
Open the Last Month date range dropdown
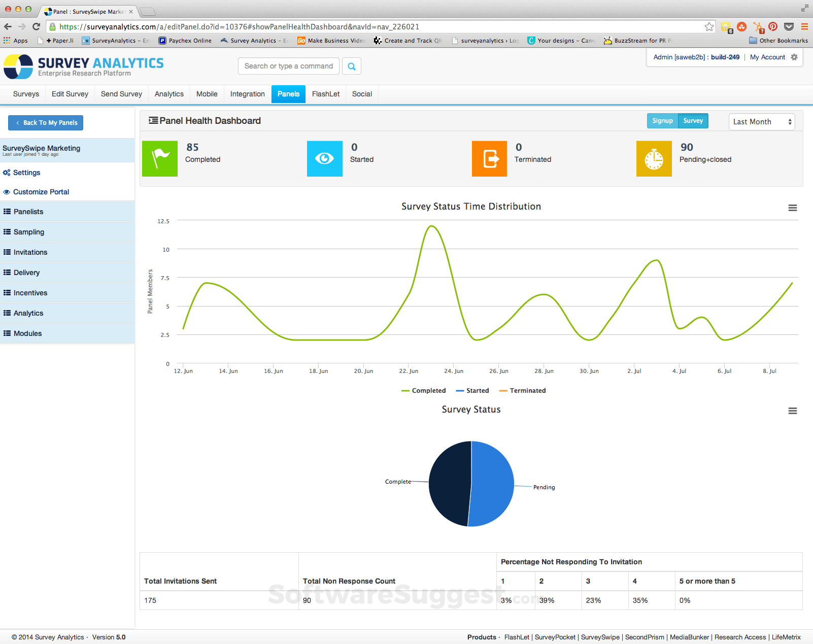coord(761,122)
